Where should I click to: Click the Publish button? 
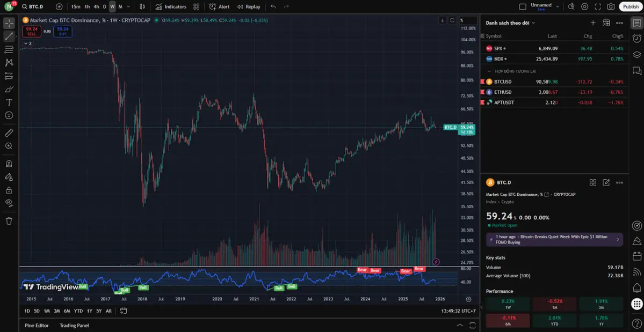(x=631, y=6)
